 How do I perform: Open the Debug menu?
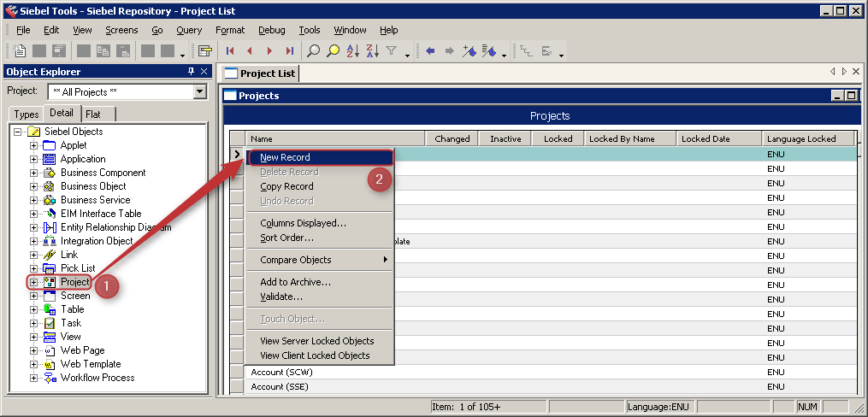click(x=272, y=30)
